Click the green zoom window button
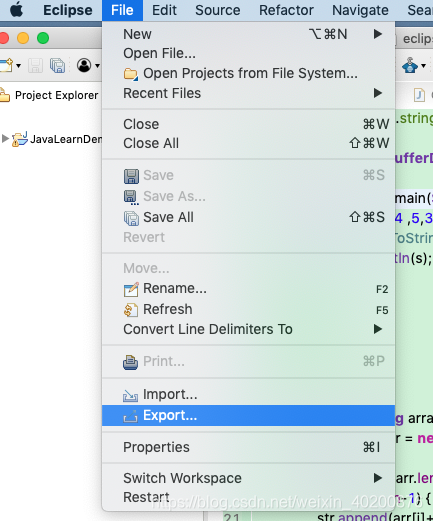Image resolution: width=433 pixels, height=521 pixels. (43, 38)
